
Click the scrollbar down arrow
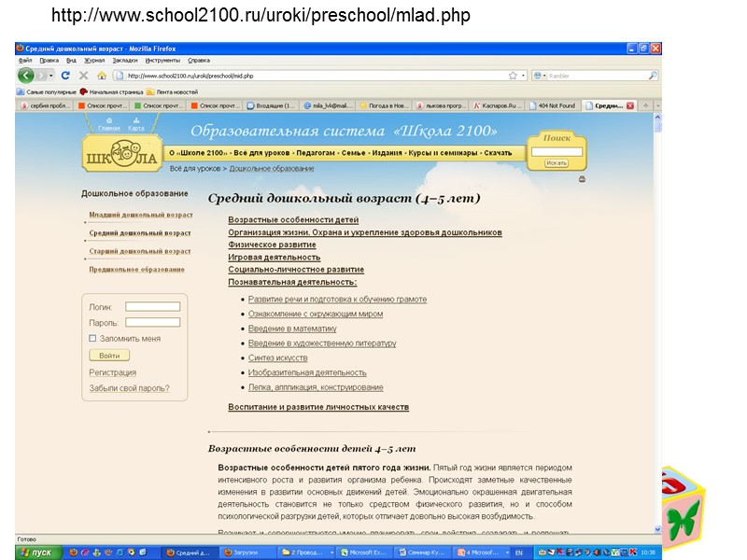657,529
